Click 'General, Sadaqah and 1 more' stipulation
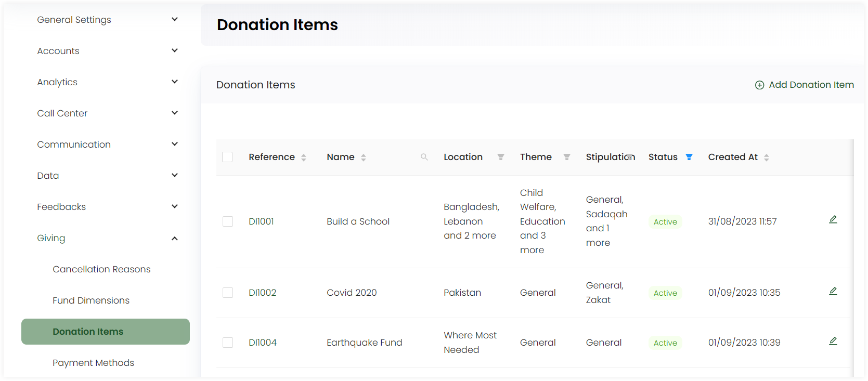 click(606, 221)
